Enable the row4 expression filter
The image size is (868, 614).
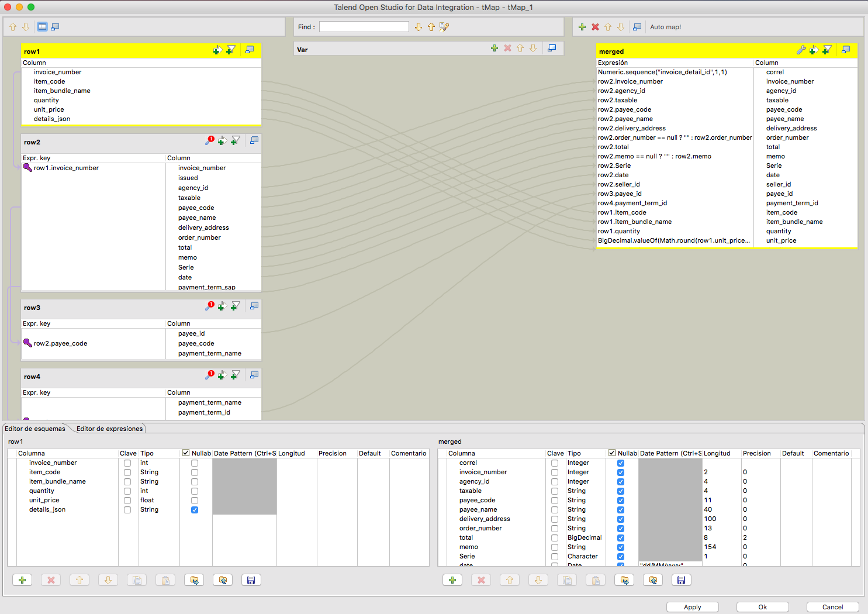[x=235, y=375]
